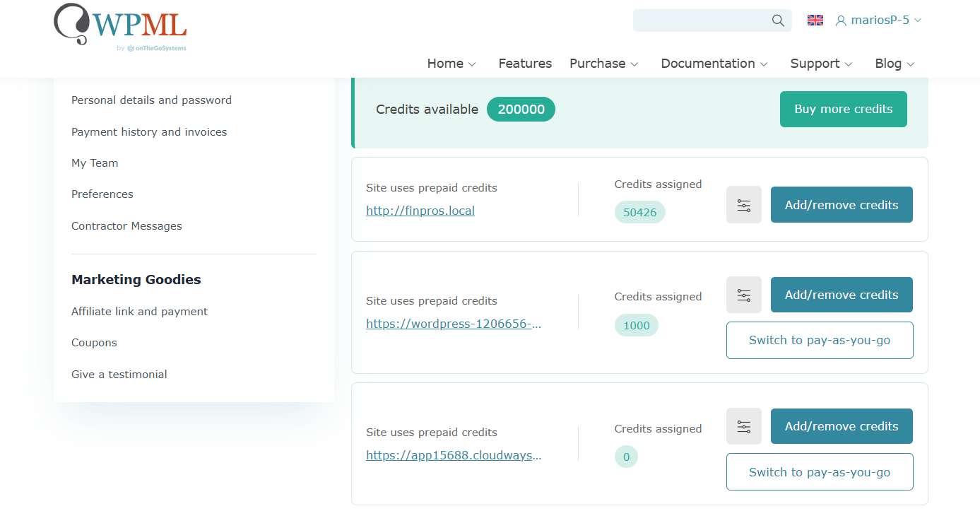Click Add/remove credits for finpros.local
980x523 pixels.
[x=842, y=205]
